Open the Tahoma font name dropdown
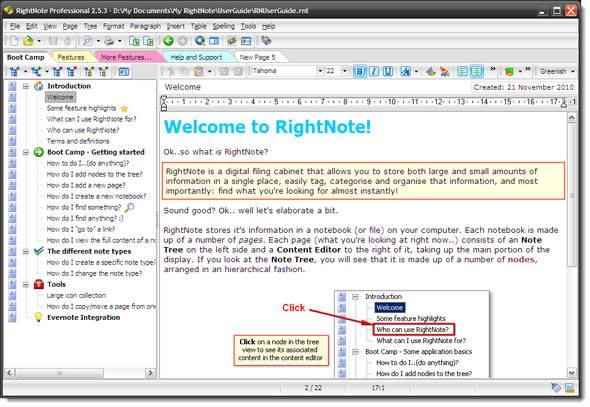Viewport: 590px width, 407px height. [320, 71]
